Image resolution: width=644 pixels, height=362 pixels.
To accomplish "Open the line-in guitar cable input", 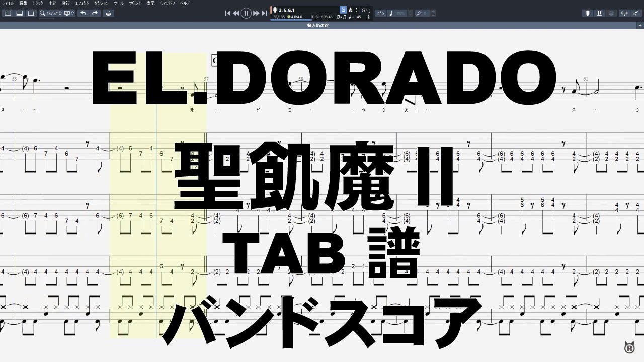I will (x=636, y=13).
